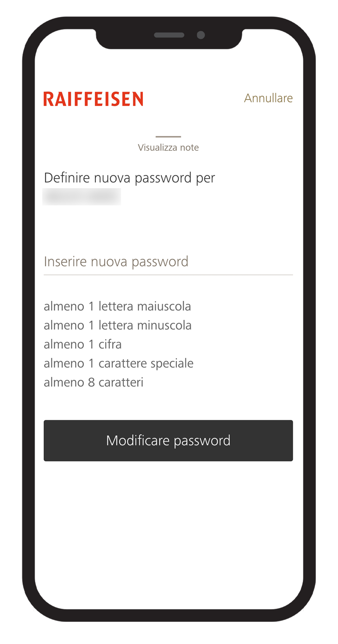This screenshot has height=644, width=338.
Task: Click the "Definire nuova password per" heading
Action: click(129, 178)
